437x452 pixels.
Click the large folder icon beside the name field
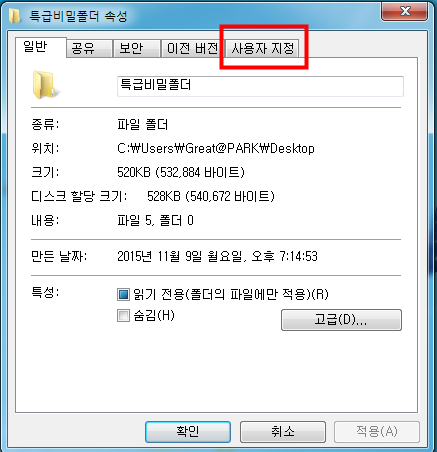pyautogui.click(x=45, y=84)
